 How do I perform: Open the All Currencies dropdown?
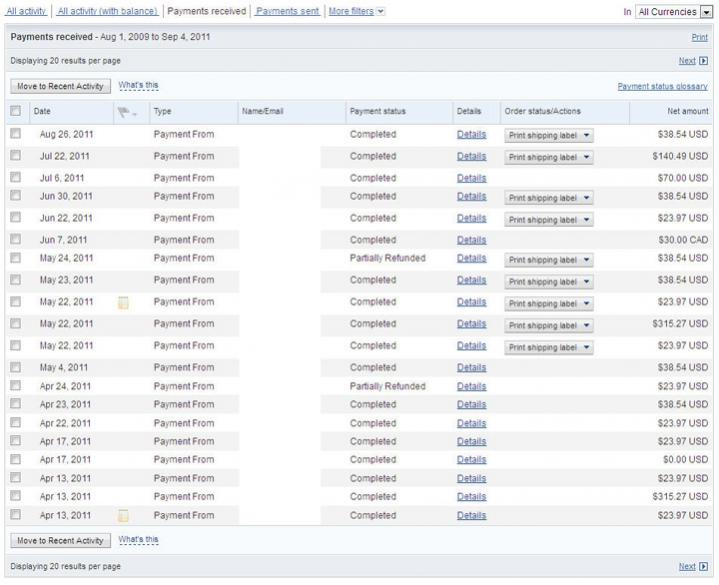(x=705, y=12)
